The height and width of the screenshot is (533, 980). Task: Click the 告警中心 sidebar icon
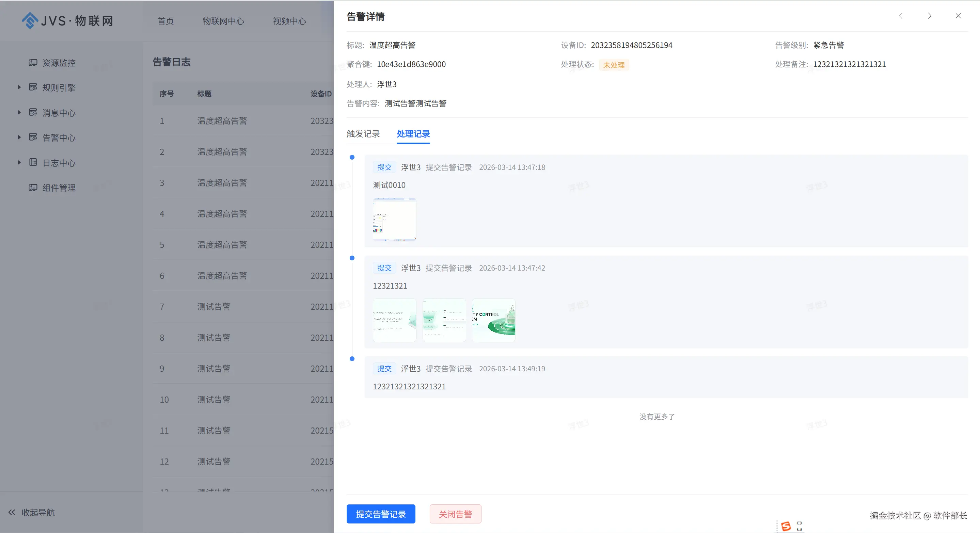click(33, 137)
